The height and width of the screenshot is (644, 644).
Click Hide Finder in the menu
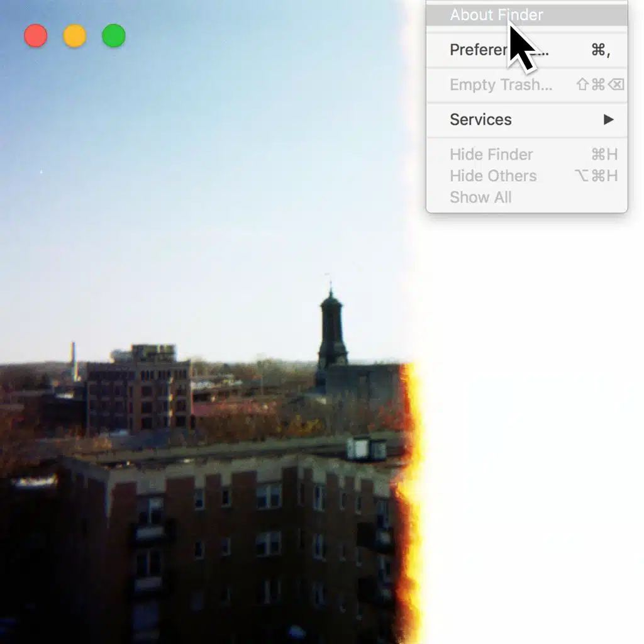pyautogui.click(x=491, y=155)
